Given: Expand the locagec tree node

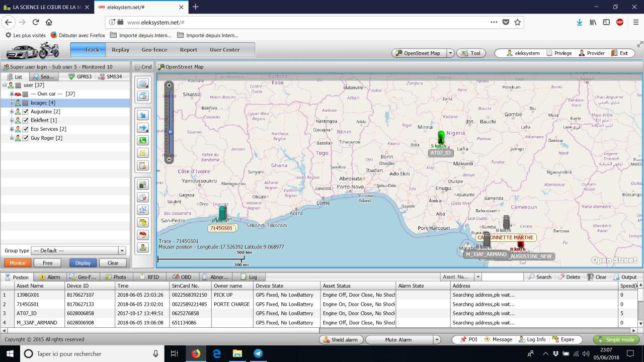Looking at the screenshot, I should (12, 103).
